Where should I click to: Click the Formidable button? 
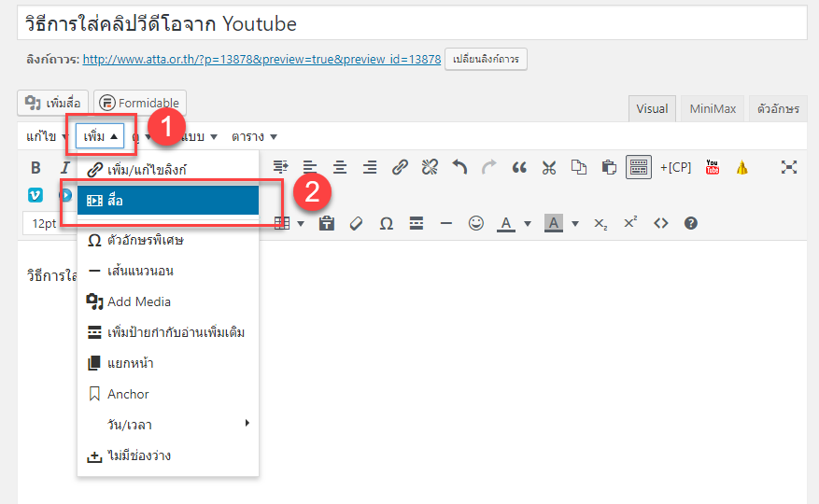pyautogui.click(x=139, y=103)
